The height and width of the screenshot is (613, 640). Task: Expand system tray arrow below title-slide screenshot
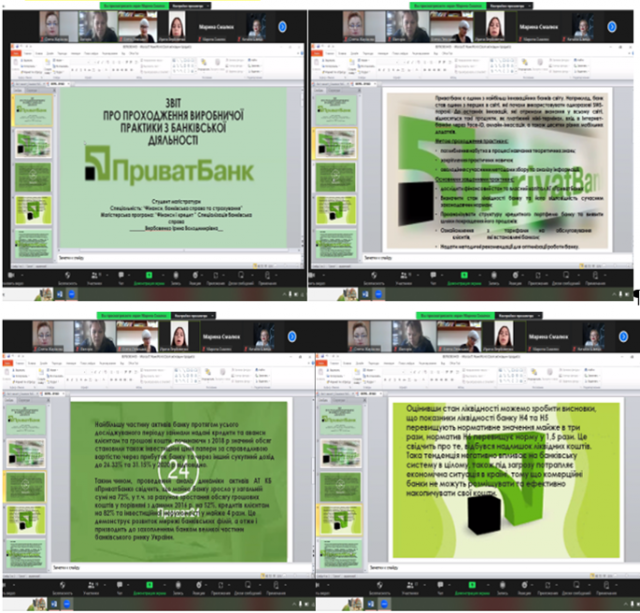(284, 294)
